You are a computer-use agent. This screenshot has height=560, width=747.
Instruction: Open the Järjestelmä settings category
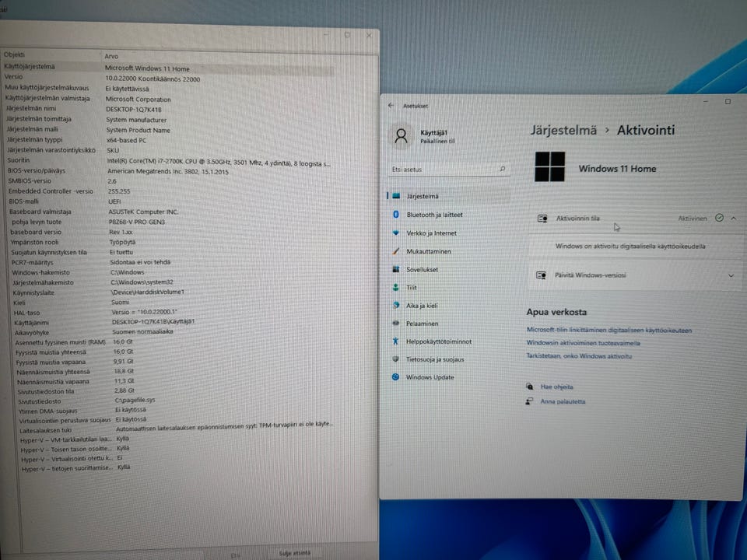point(449,196)
